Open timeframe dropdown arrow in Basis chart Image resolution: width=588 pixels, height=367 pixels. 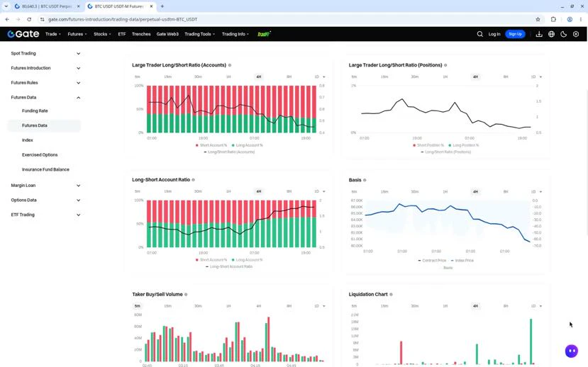540,192
